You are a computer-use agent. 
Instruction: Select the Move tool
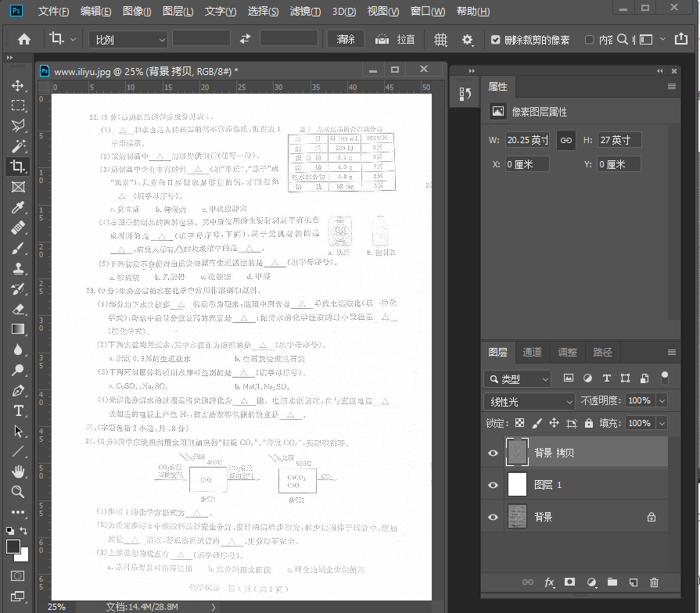click(18, 85)
